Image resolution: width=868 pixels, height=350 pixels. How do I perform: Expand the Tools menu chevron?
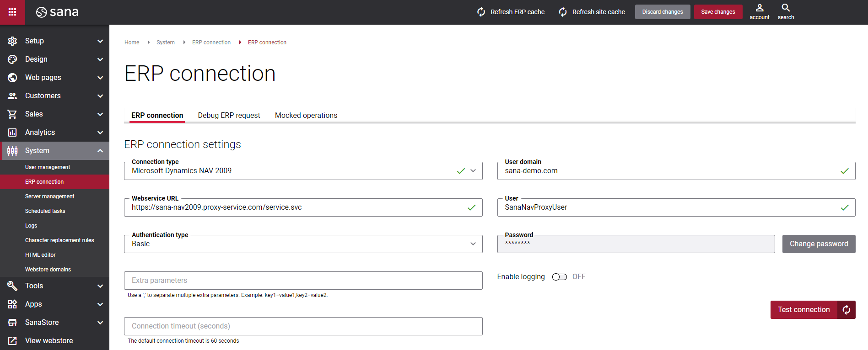[x=100, y=286]
